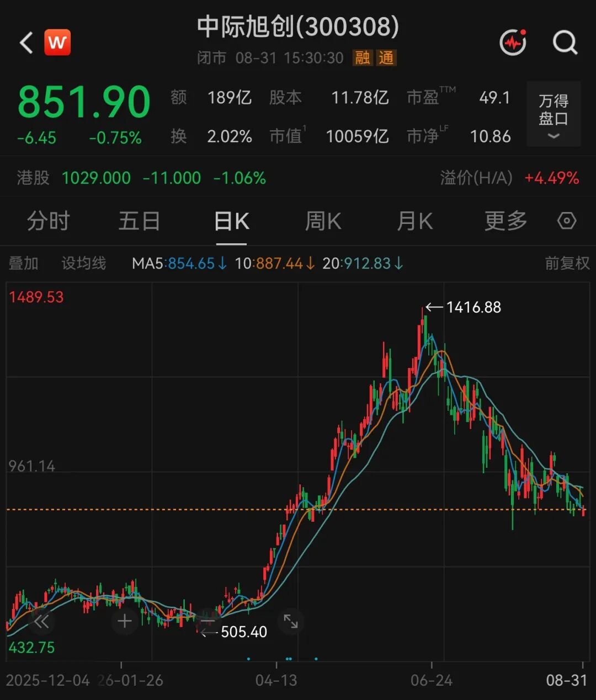Tap the stock title 中际旭创(300308)
Viewport: 596px width, 700px height.
[x=298, y=26]
